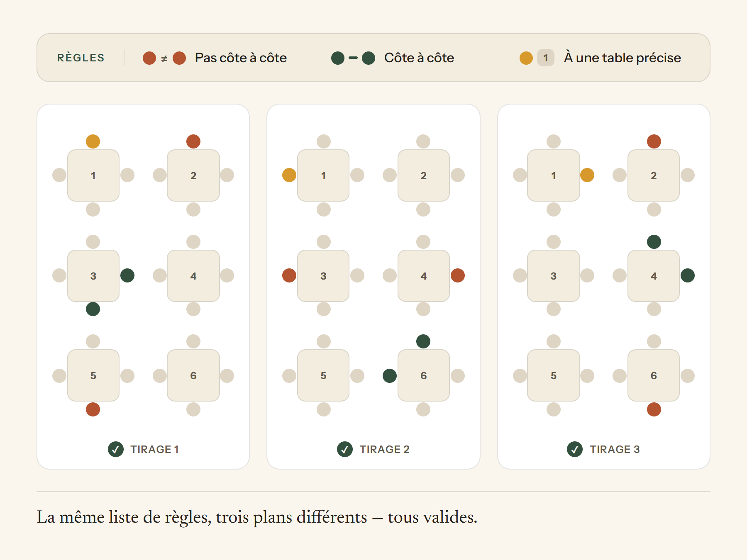Click the yellow seat above table 1 in Tirage 1
The height and width of the screenshot is (560, 747).
point(93,141)
